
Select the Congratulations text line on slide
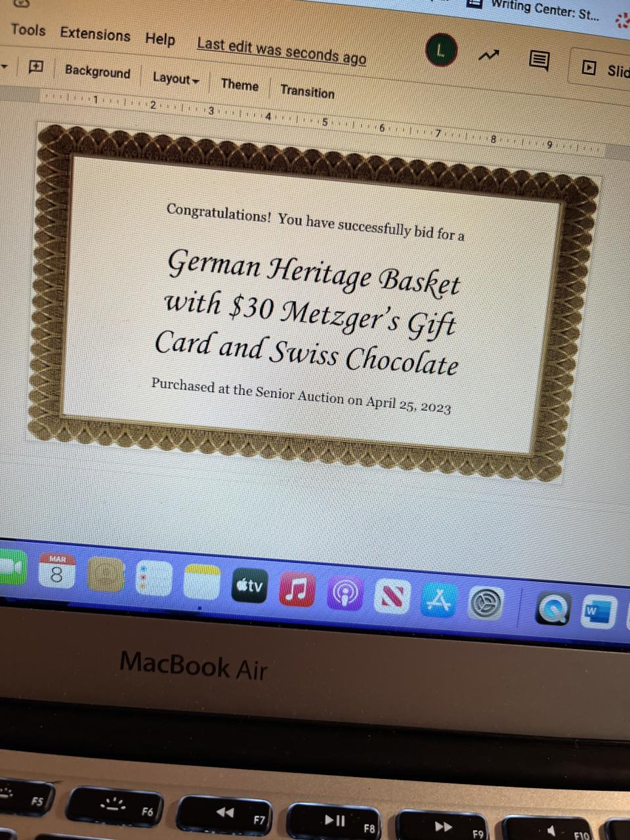pos(315,222)
